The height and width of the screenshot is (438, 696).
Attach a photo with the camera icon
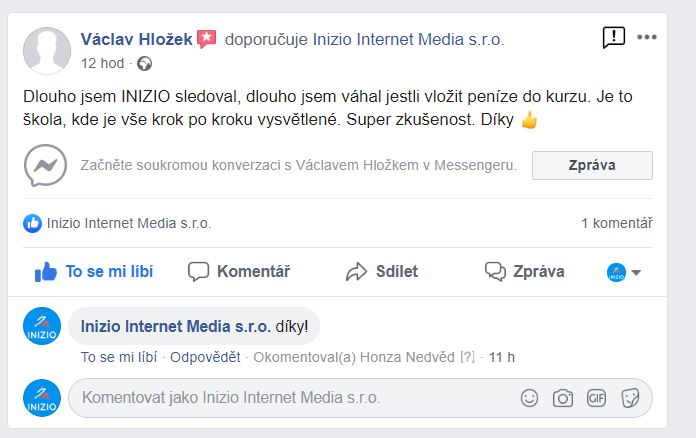click(563, 398)
